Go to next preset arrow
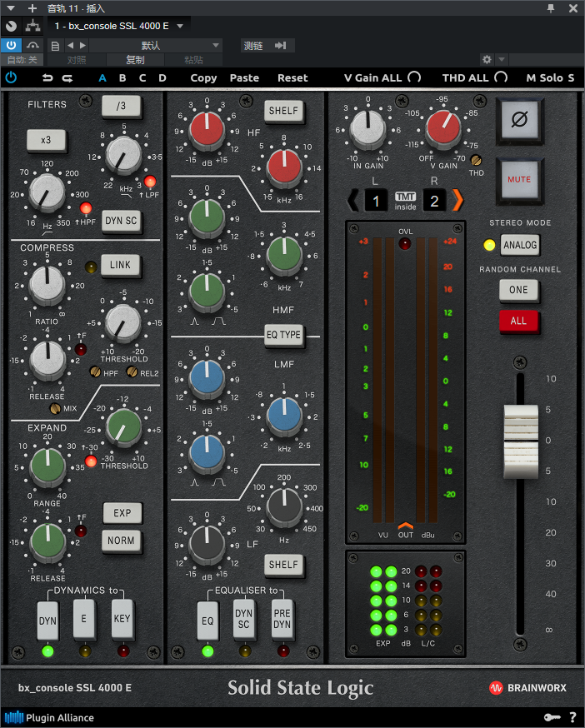Image resolution: width=585 pixels, height=728 pixels. [x=82, y=46]
